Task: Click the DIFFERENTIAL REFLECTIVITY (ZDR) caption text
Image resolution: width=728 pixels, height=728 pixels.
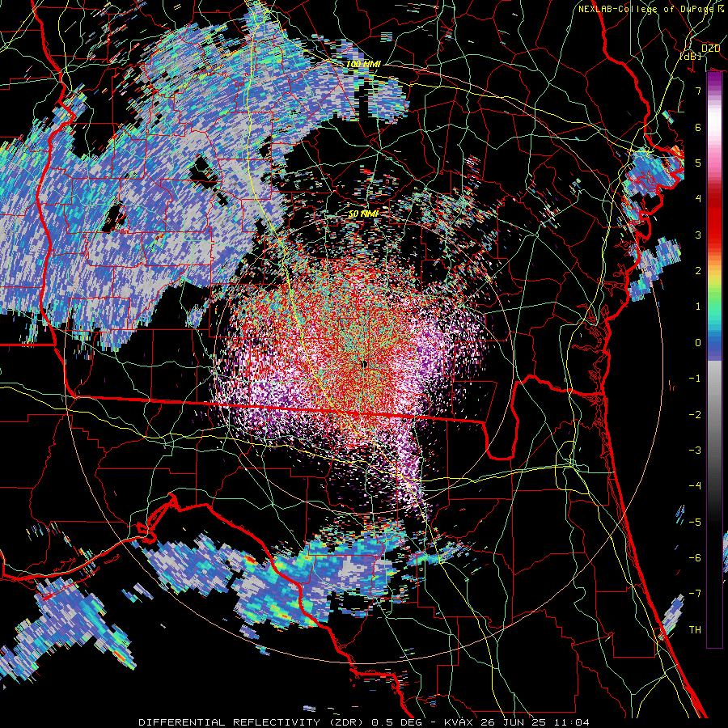Action: coord(250,722)
